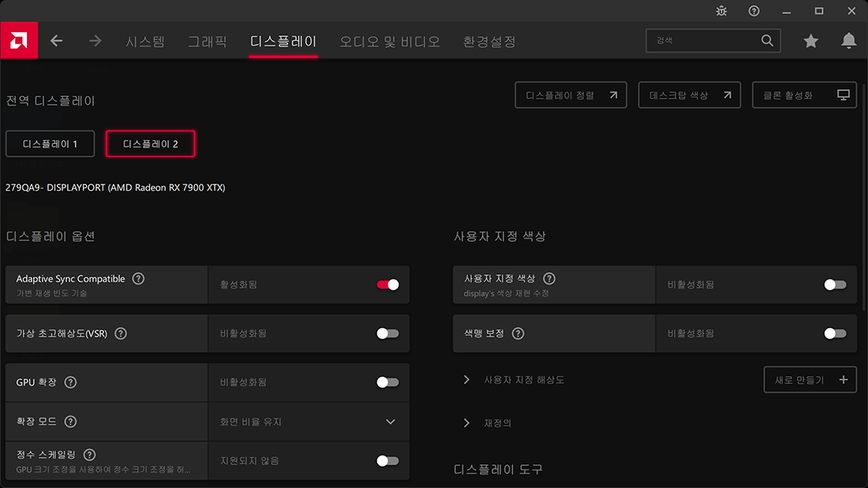Open the help question mark in title bar
Image resolution: width=868 pixels, height=488 pixels.
pyautogui.click(x=754, y=11)
